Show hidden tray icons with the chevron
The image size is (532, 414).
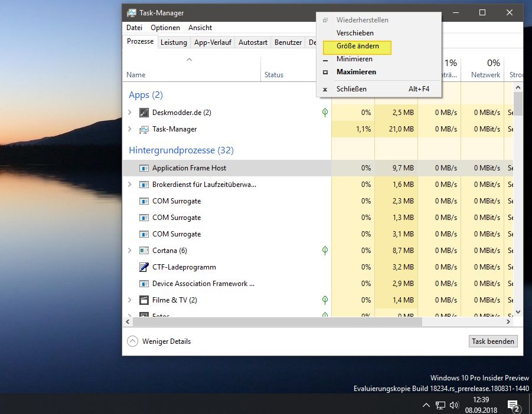(x=426, y=405)
